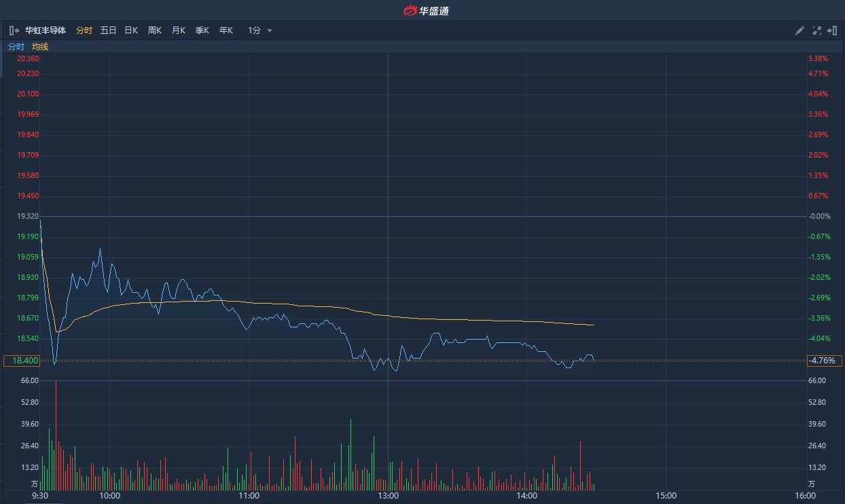
Task: Click the 华盛通 logo in title bar
Action: (x=426, y=10)
